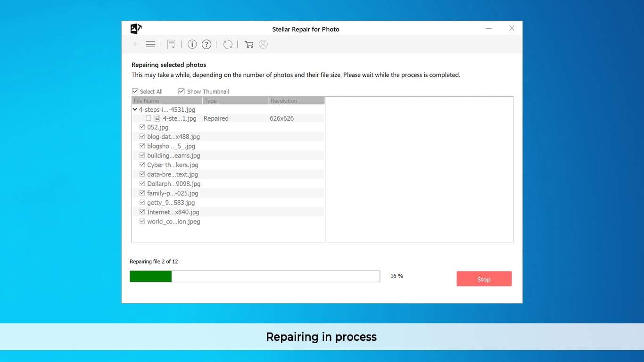This screenshot has width=644, height=362.
Task: Click the 'Repairing selected photos' heading
Action: pyautogui.click(x=169, y=65)
